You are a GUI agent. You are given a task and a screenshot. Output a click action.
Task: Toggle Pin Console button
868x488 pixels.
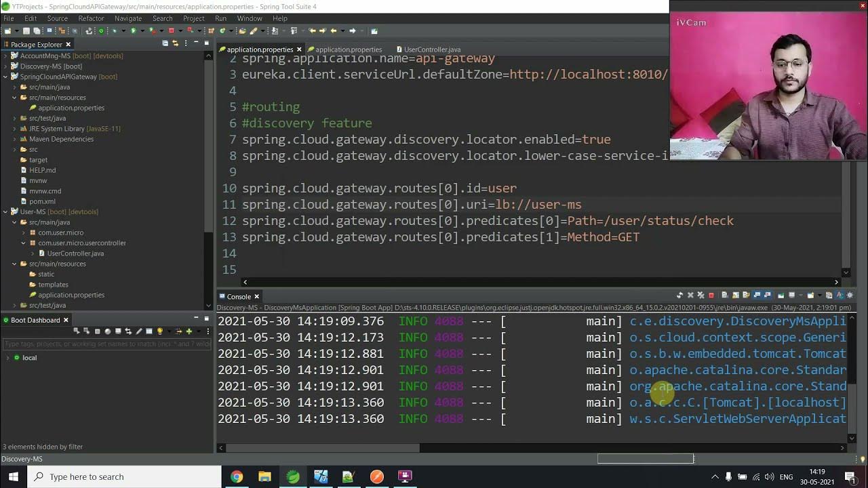point(781,296)
